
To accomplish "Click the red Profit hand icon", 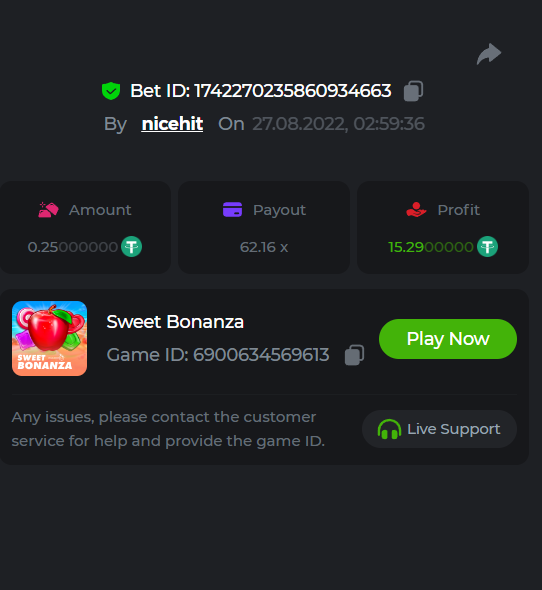I will click(x=416, y=210).
